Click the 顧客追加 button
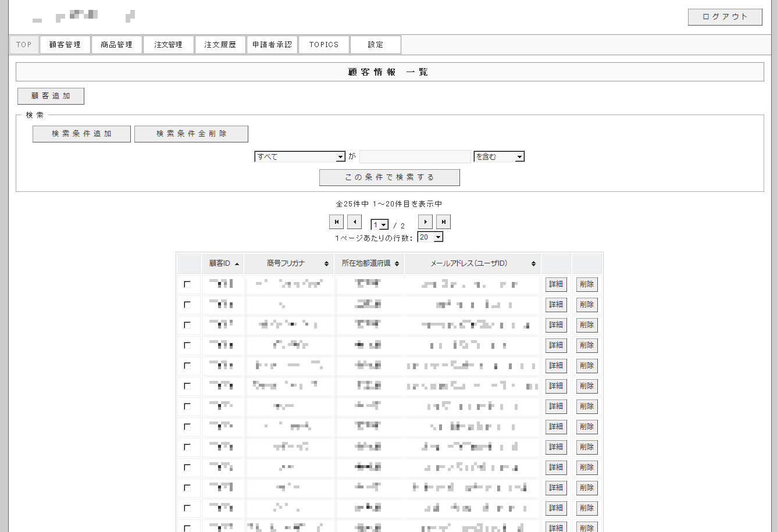Image resolution: width=777 pixels, height=532 pixels. 51,96
